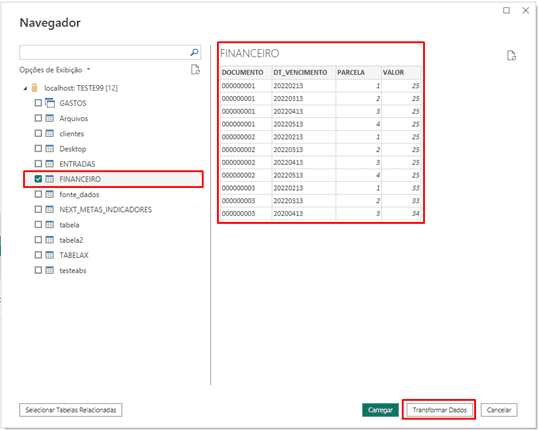
Task: Select the tabela2 table name
Action: pos(71,240)
